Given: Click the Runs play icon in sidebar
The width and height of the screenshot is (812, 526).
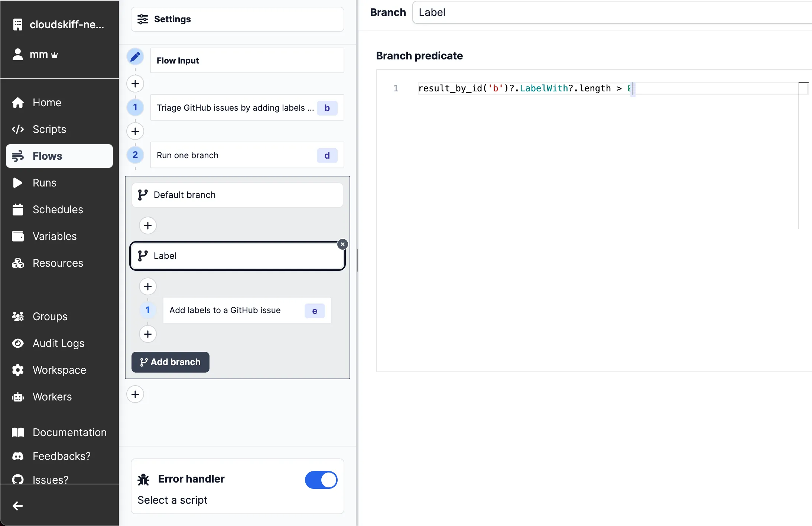Looking at the screenshot, I should (x=18, y=182).
